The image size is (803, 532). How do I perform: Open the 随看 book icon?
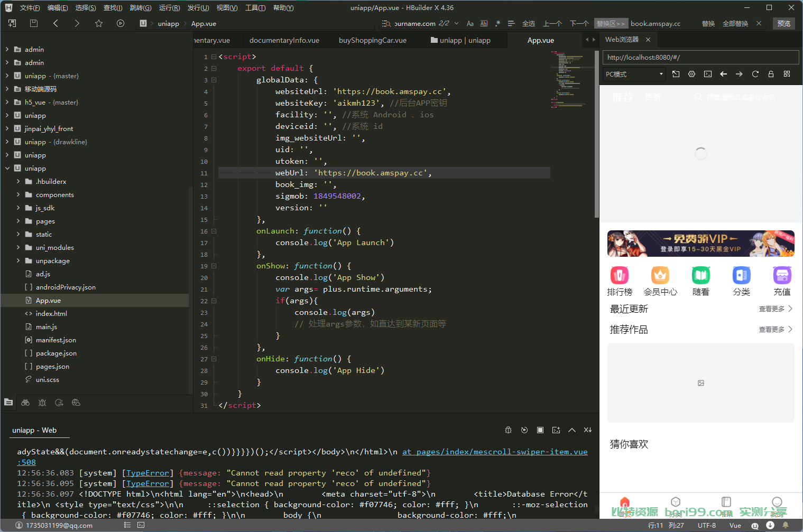click(700, 275)
